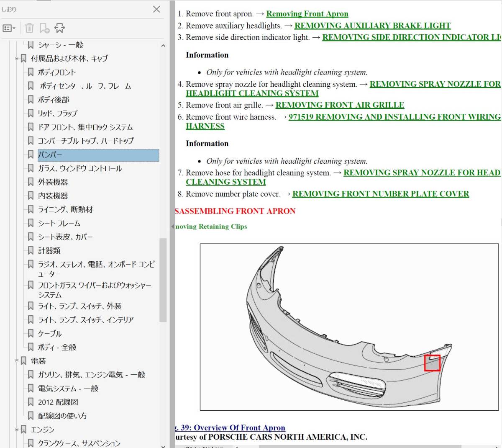Viewport: 502px width, 448px height.
Task: Open the ラジオ、ステレオ、電話 bookmark
Action: (x=96, y=269)
